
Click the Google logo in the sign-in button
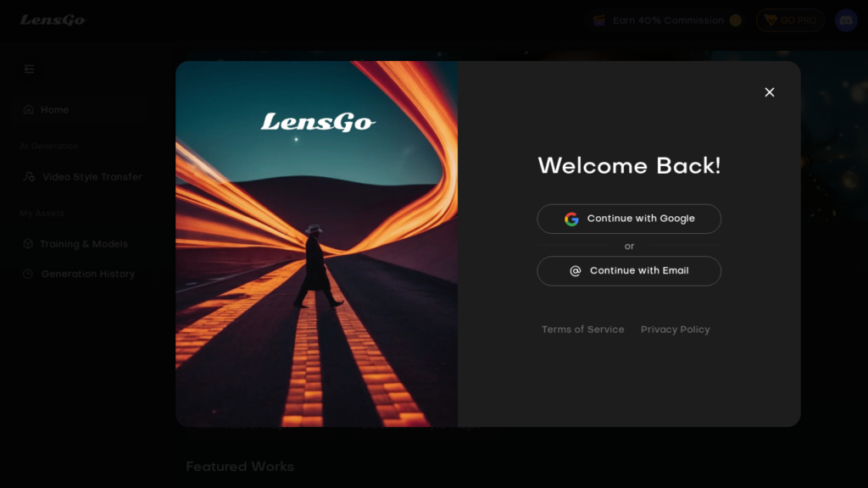point(572,219)
